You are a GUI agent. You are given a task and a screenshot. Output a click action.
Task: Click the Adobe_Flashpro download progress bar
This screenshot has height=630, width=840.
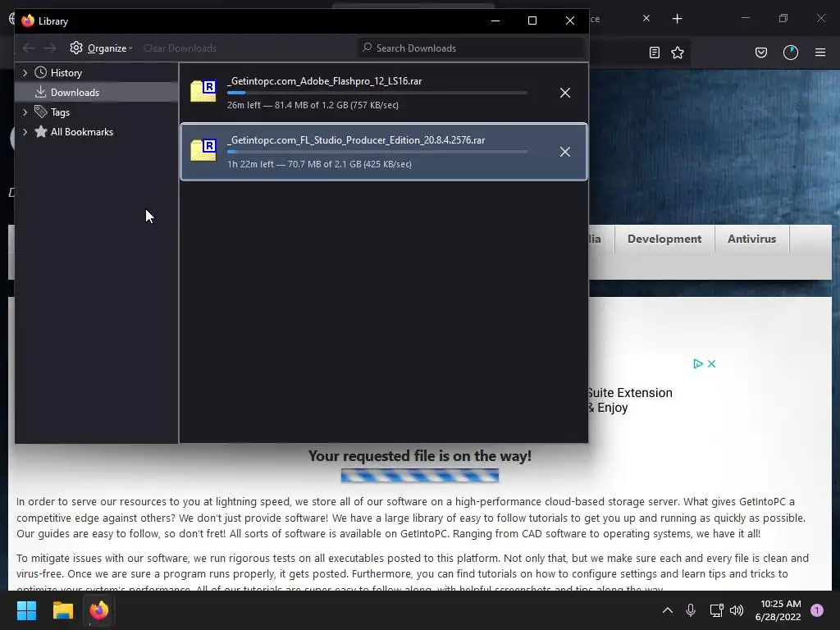click(x=377, y=93)
